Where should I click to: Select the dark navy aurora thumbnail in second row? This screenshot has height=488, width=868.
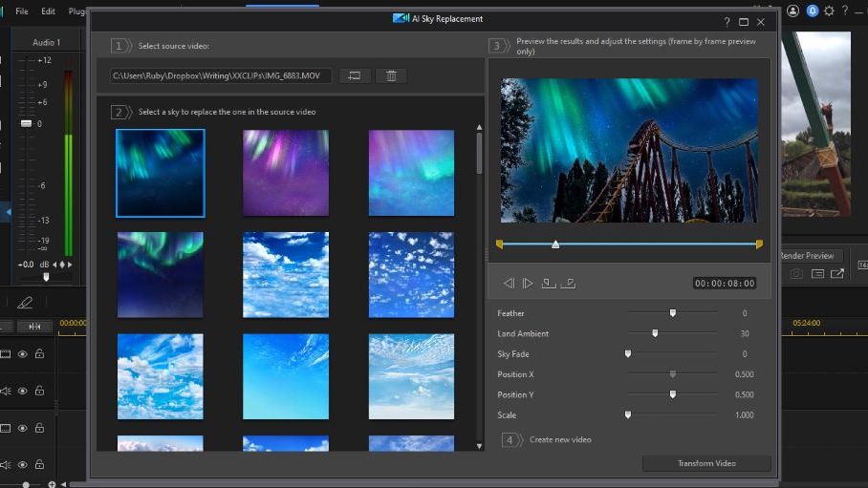(x=160, y=275)
